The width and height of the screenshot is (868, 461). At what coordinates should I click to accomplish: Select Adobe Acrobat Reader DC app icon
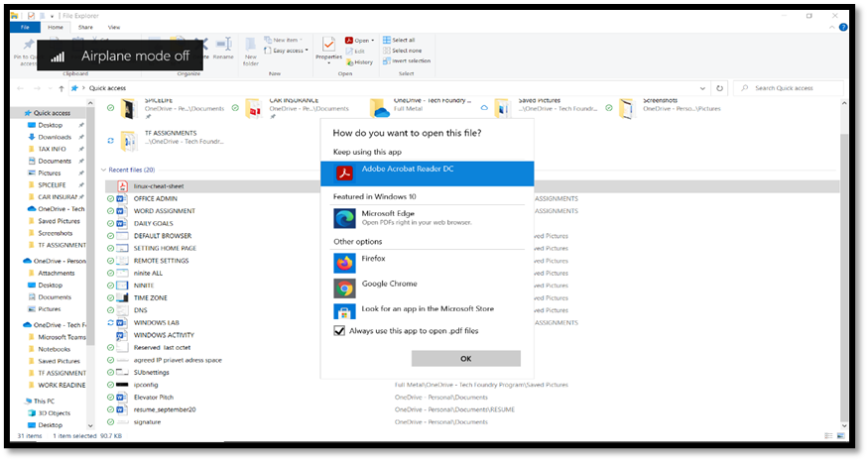pyautogui.click(x=344, y=173)
